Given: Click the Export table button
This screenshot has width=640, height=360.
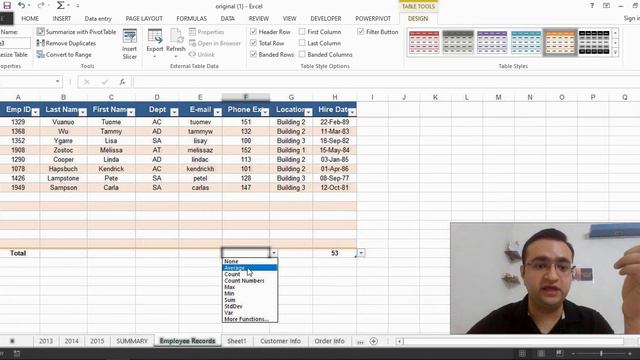Looking at the screenshot, I should pos(155,44).
